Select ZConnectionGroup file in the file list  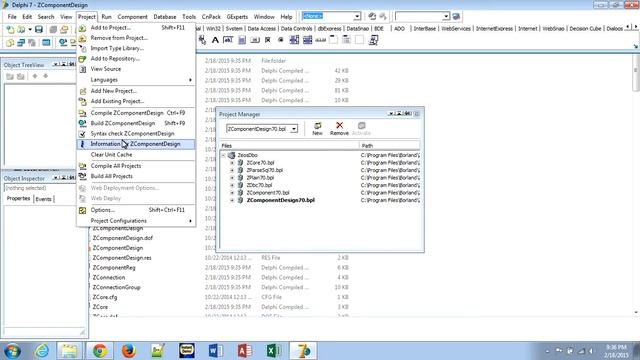116,287
